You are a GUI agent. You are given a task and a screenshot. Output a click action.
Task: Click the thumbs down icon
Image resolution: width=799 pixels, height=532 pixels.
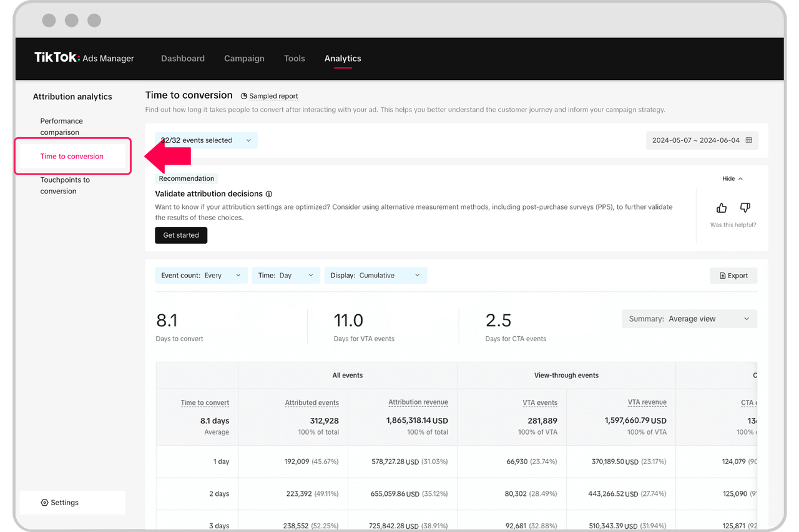745,208
